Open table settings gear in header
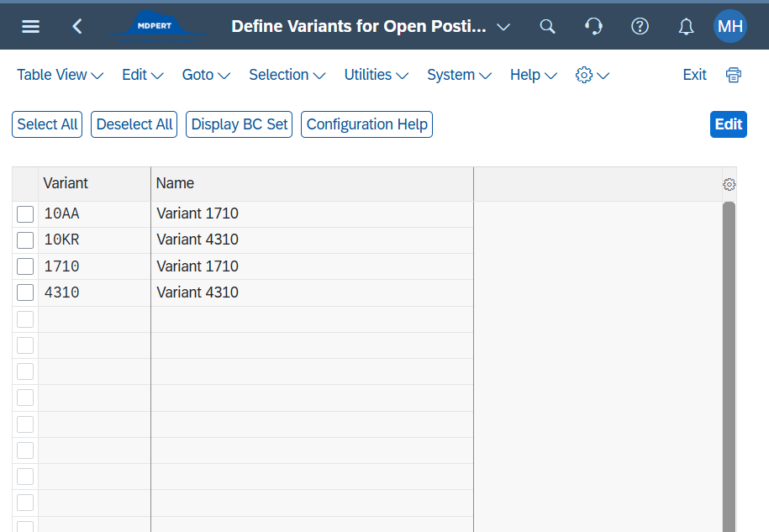 (x=729, y=184)
